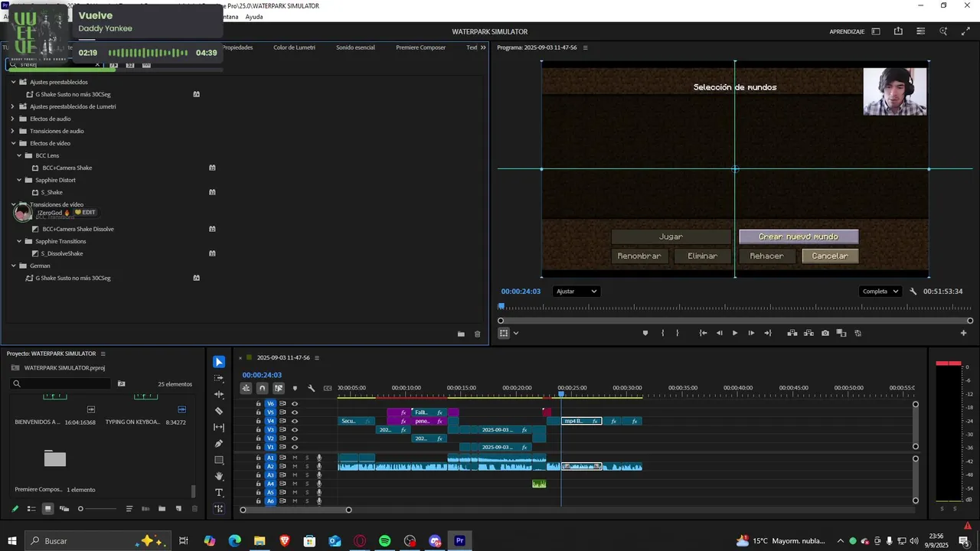The width and height of the screenshot is (980, 551).
Task: Click the New Item icon in Project panel
Action: pos(178,508)
